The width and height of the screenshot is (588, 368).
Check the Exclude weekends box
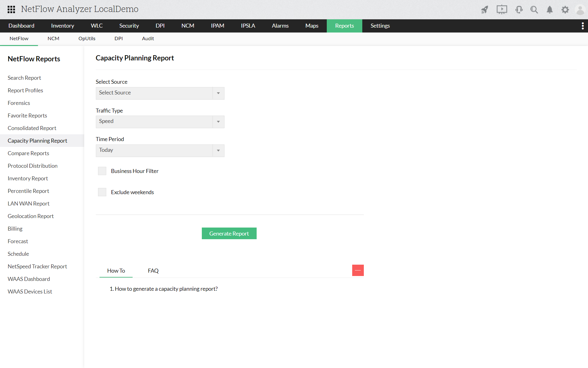pyautogui.click(x=102, y=192)
